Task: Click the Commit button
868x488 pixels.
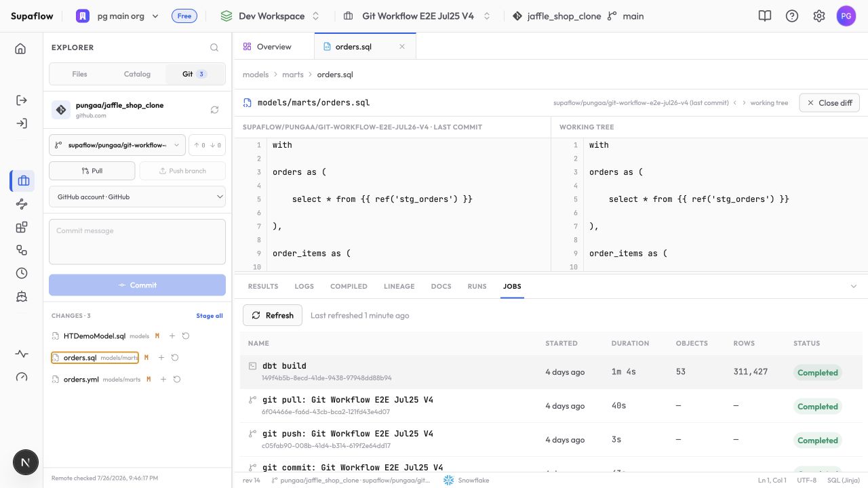Action: (x=137, y=285)
